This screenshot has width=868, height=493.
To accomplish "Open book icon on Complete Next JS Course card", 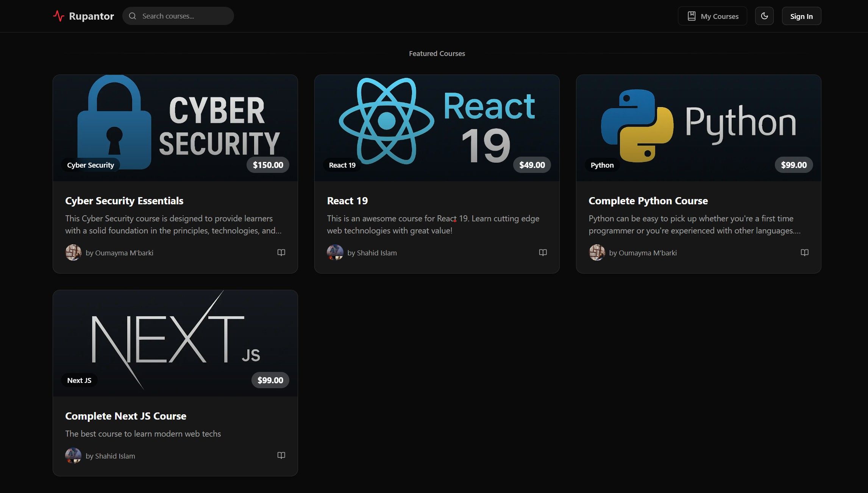I will (281, 455).
